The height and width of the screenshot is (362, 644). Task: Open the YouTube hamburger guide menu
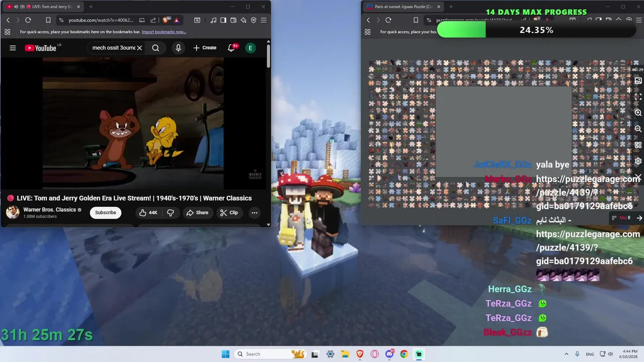pos(13,48)
